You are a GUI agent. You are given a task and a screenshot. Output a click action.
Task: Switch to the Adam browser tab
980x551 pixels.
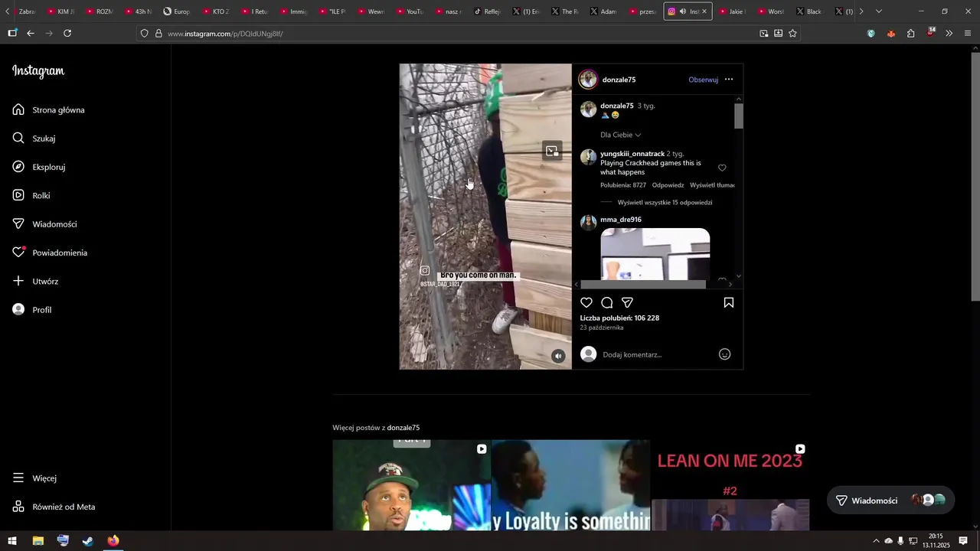point(603,11)
